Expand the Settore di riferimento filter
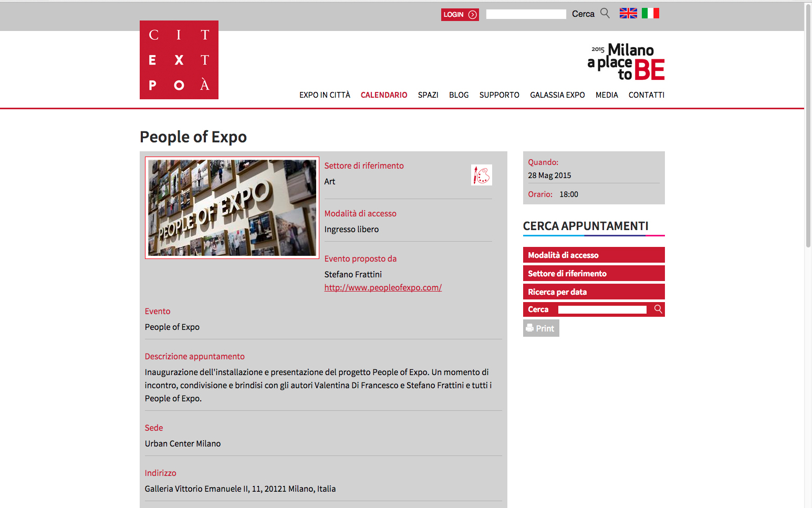Screen dimensions: 812x508 tap(594, 273)
